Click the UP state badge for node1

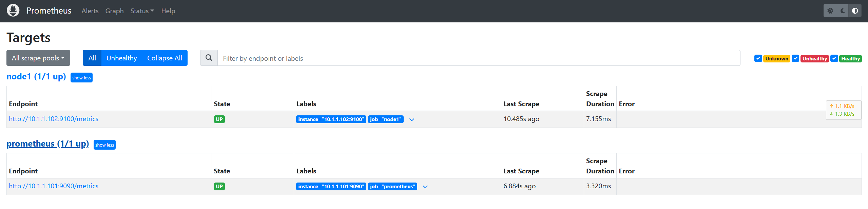point(219,119)
